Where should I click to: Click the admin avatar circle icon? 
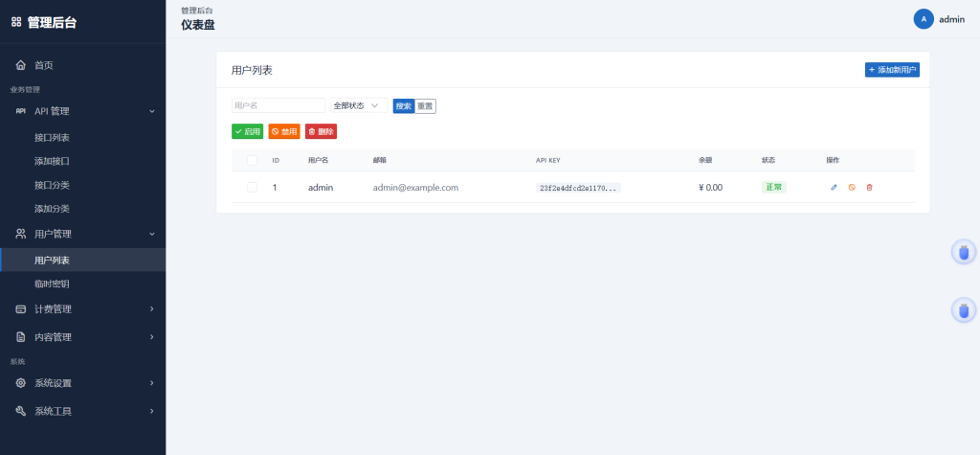[x=924, y=19]
